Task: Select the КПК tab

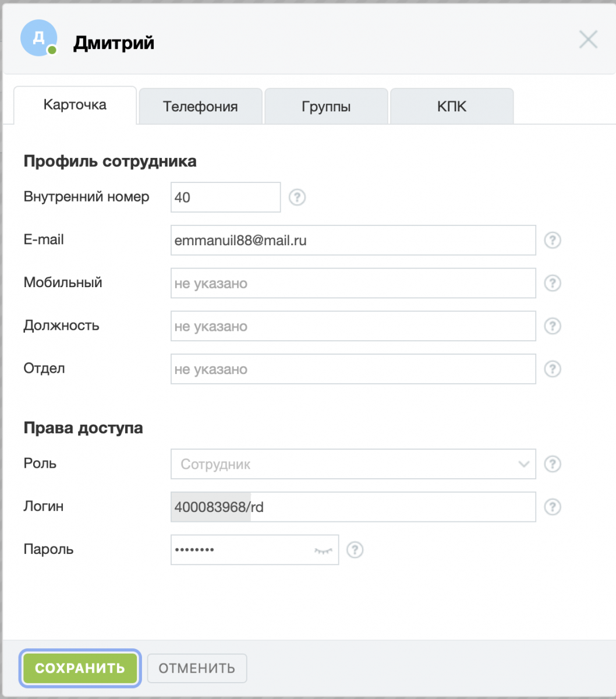Action: pyautogui.click(x=452, y=107)
